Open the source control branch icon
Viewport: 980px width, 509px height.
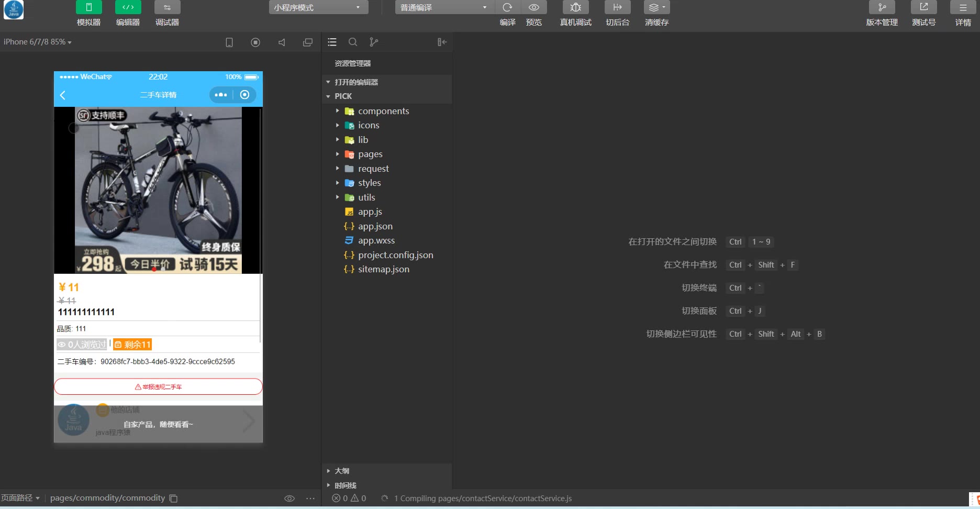pos(373,42)
